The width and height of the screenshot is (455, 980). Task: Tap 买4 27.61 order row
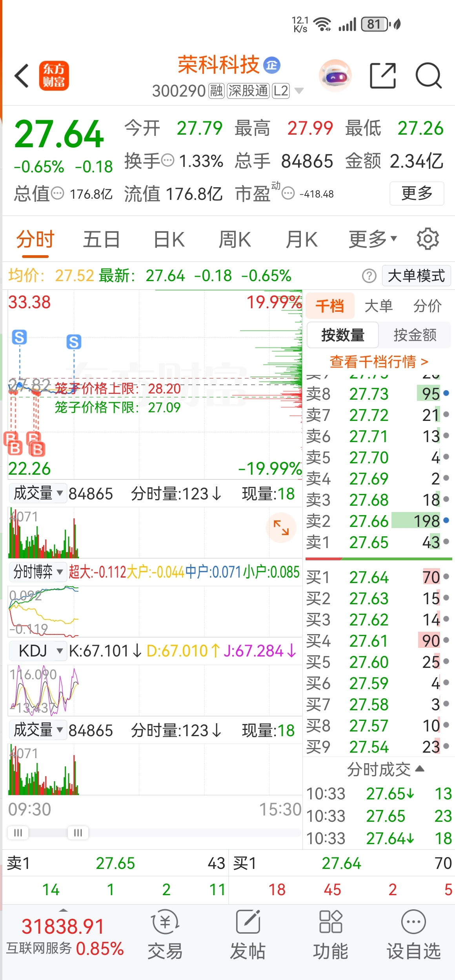(x=379, y=641)
